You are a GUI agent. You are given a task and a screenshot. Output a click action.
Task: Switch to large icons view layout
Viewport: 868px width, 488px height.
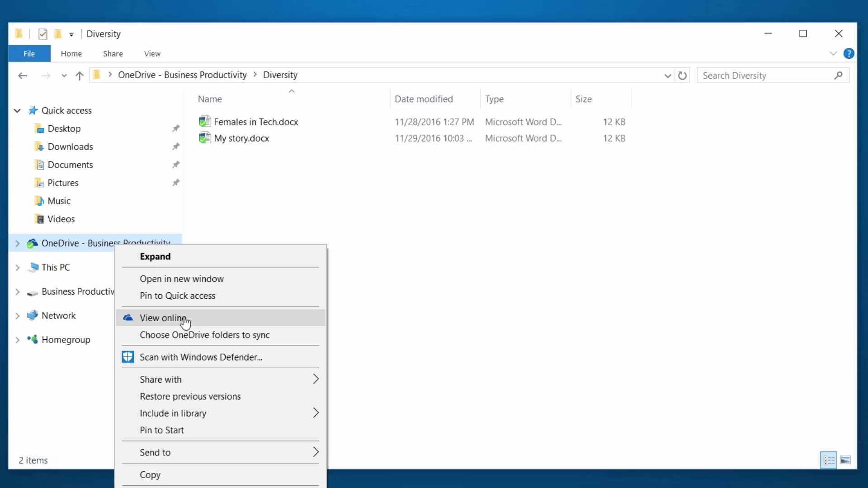[x=846, y=460]
